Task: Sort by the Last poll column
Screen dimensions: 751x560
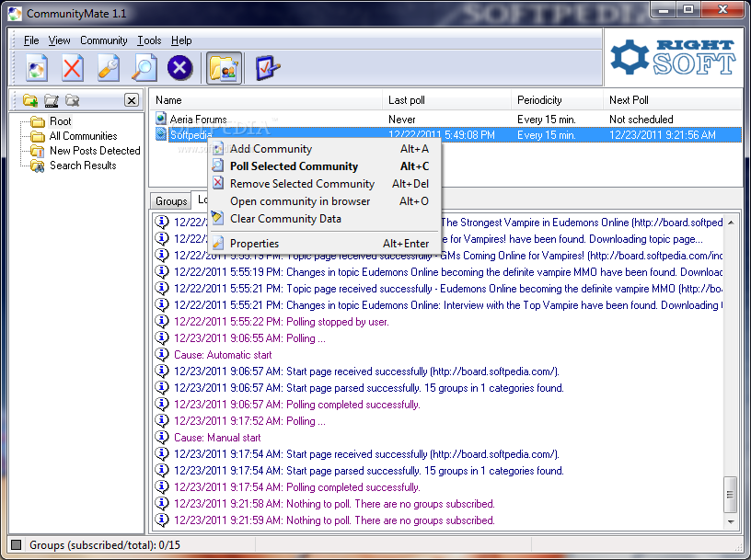Action: click(447, 100)
